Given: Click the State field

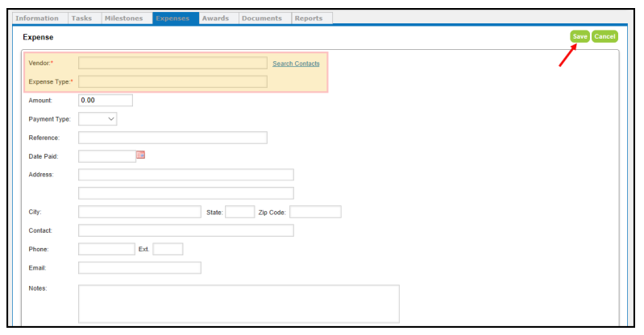Looking at the screenshot, I should (x=240, y=212).
